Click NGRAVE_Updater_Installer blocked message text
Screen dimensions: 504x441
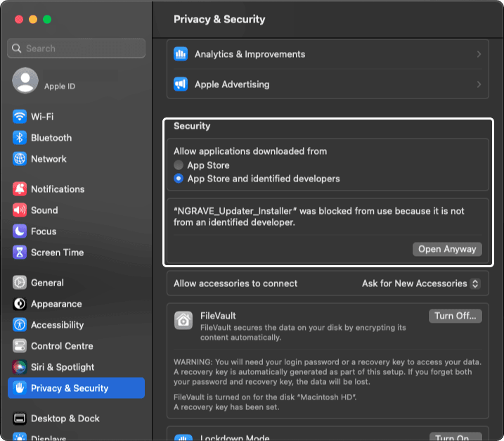(x=319, y=217)
